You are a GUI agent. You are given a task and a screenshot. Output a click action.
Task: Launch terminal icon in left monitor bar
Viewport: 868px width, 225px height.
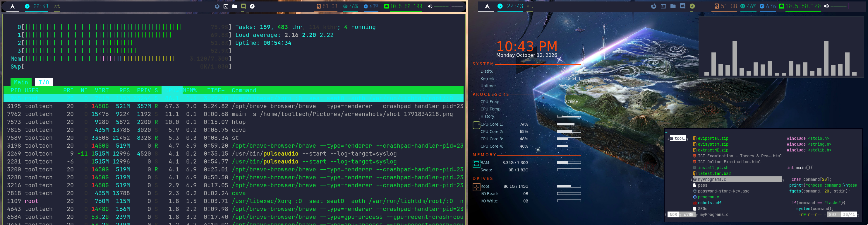pyautogui.click(x=226, y=6)
